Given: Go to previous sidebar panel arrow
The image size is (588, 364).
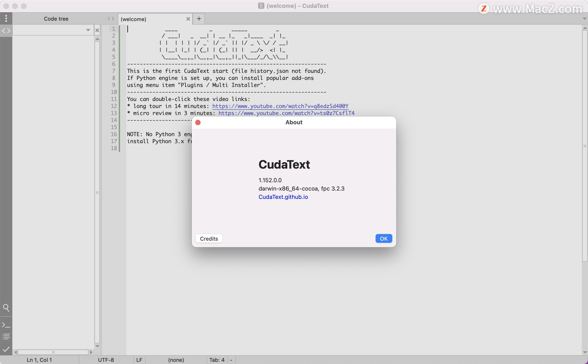Looking at the screenshot, I should click(x=108, y=19).
